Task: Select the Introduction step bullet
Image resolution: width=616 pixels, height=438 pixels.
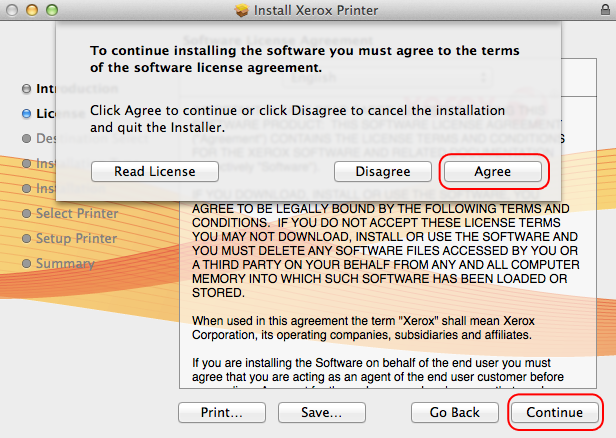Action: pyautogui.click(x=26, y=89)
